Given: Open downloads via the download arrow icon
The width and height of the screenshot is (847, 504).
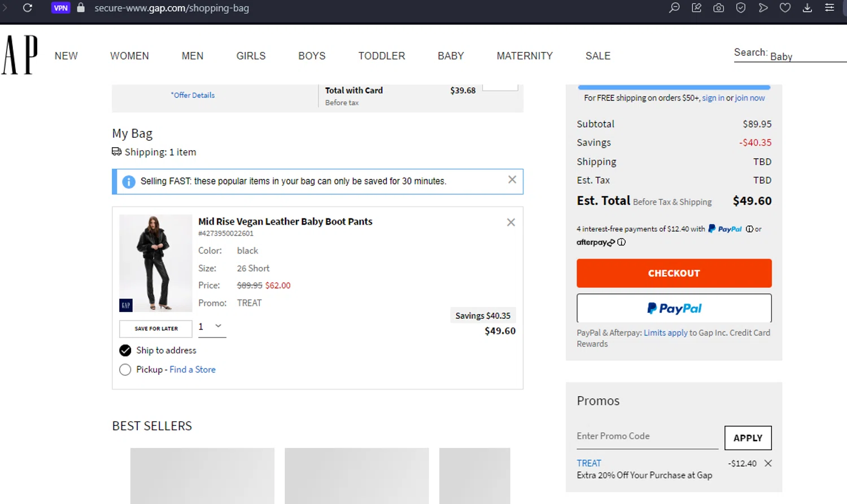Looking at the screenshot, I should tap(807, 8).
